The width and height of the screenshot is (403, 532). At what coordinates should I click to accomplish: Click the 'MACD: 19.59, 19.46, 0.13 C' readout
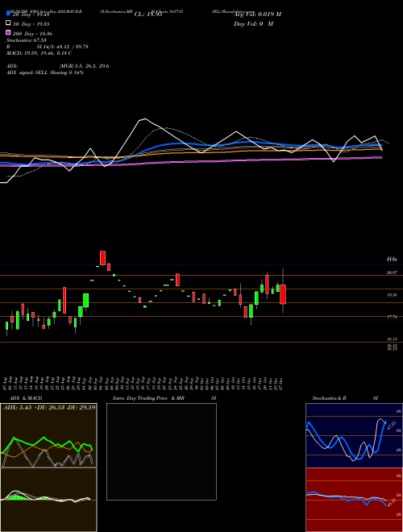pos(39,53)
